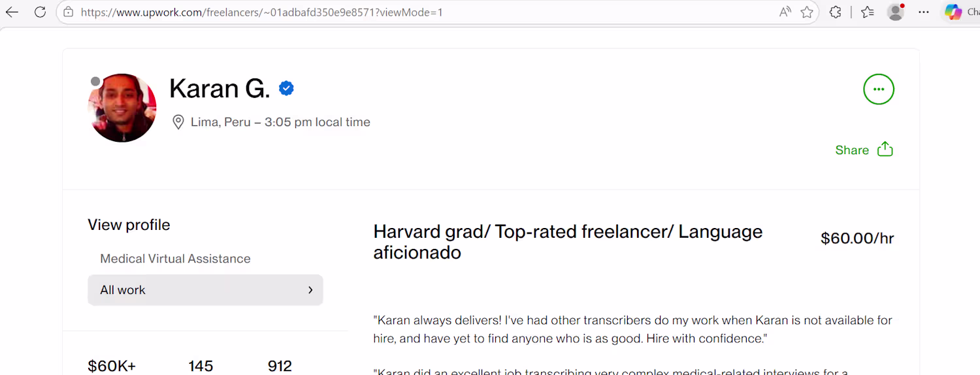
Task: Open browser Extensions puzzle icon
Action: (835, 12)
